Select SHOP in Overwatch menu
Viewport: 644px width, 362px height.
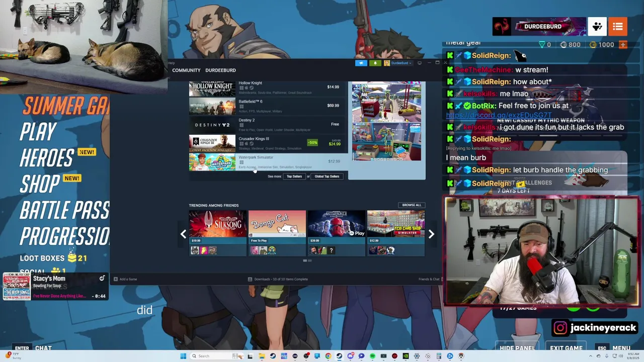point(40,185)
